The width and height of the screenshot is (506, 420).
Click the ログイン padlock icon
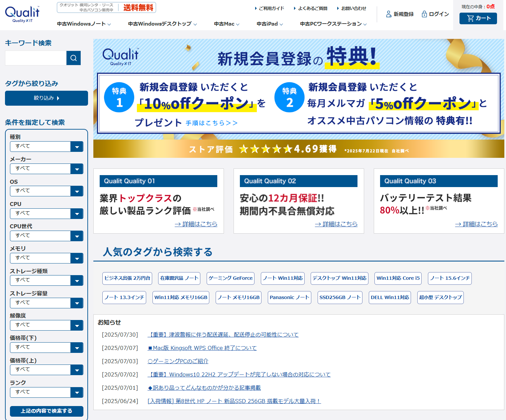point(424,14)
